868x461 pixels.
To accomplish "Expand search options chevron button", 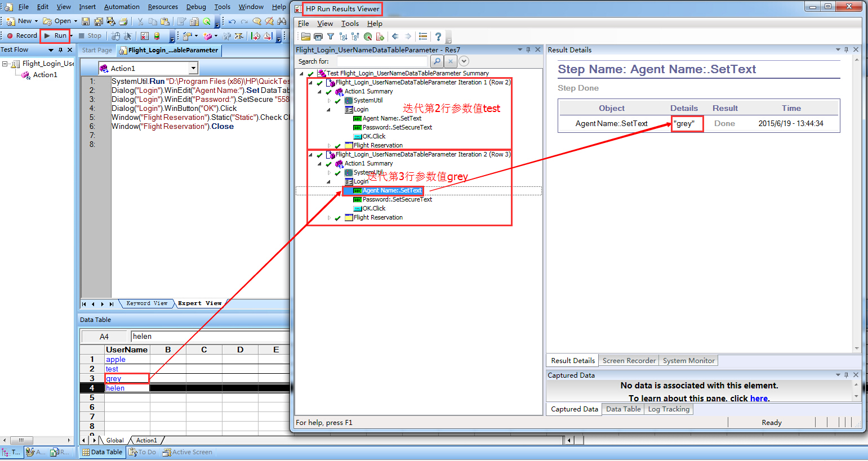I will [x=464, y=61].
